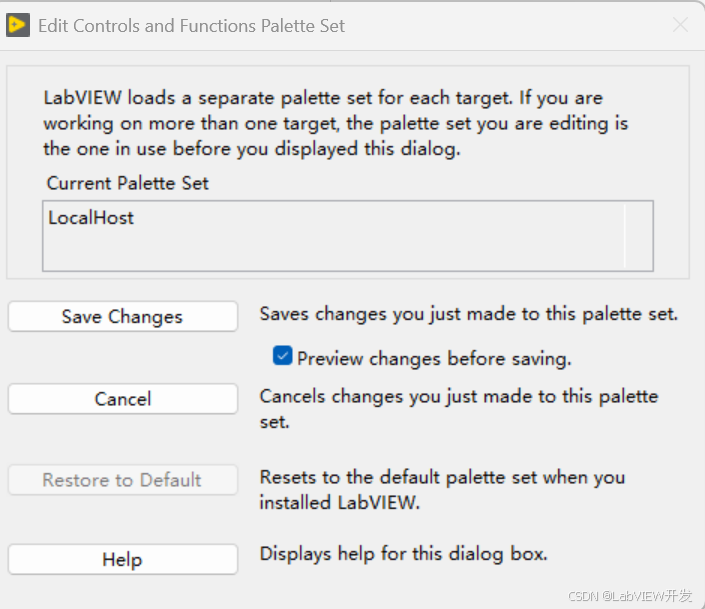Click the palette set list scrollbar area
This screenshot has height=609, width=705.
pos(638,236)
